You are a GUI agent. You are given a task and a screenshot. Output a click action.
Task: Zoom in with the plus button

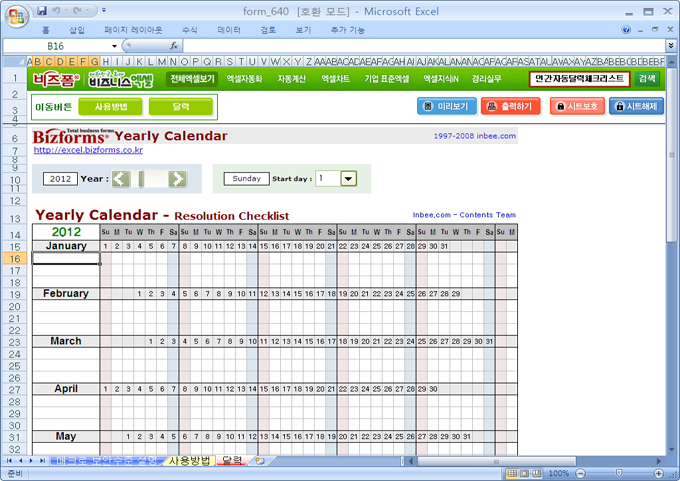659,473
